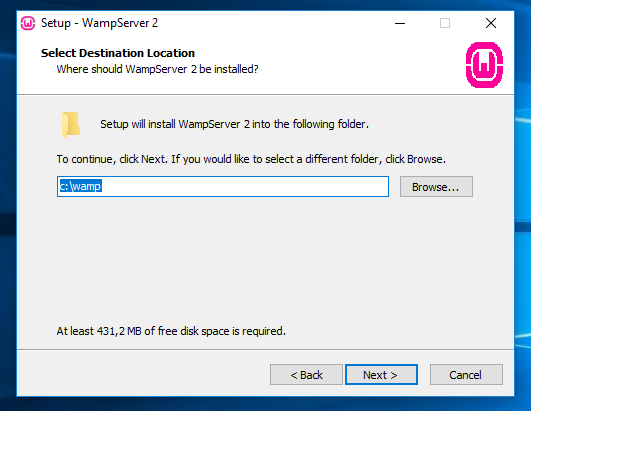The height and width of the screenshot is (468, 624).
Task: Click the Setup will install WampServer 2 sentence
Action: [234, 124]
